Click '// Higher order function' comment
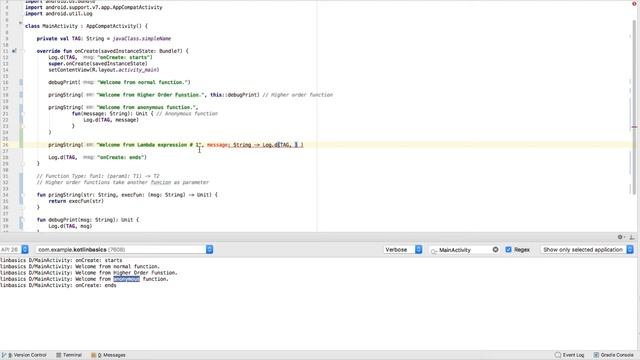This screenshot has height=360, width=640. (x=298, y=95)
